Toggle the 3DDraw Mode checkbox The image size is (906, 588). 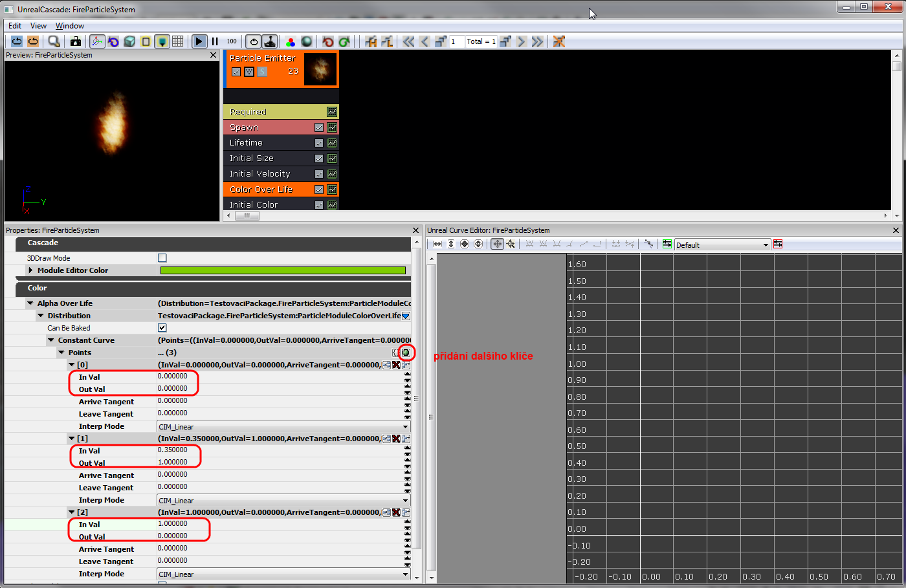(162, 258)
